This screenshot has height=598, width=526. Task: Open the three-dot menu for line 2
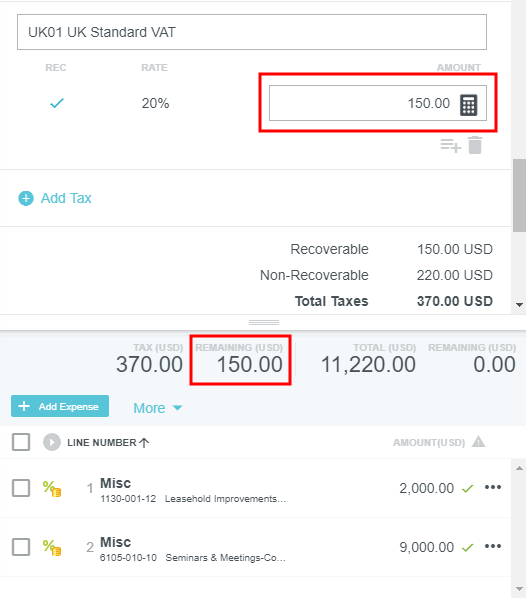point(493,546)
